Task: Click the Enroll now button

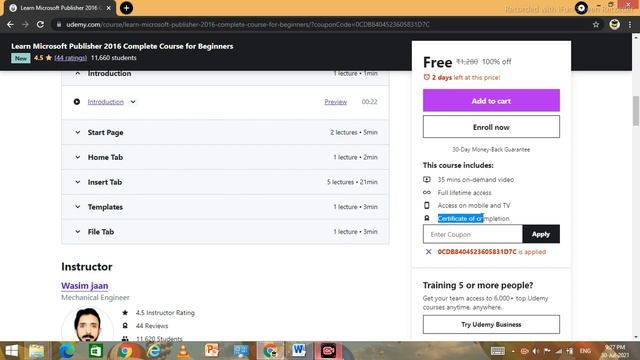Action: [491, 127]
